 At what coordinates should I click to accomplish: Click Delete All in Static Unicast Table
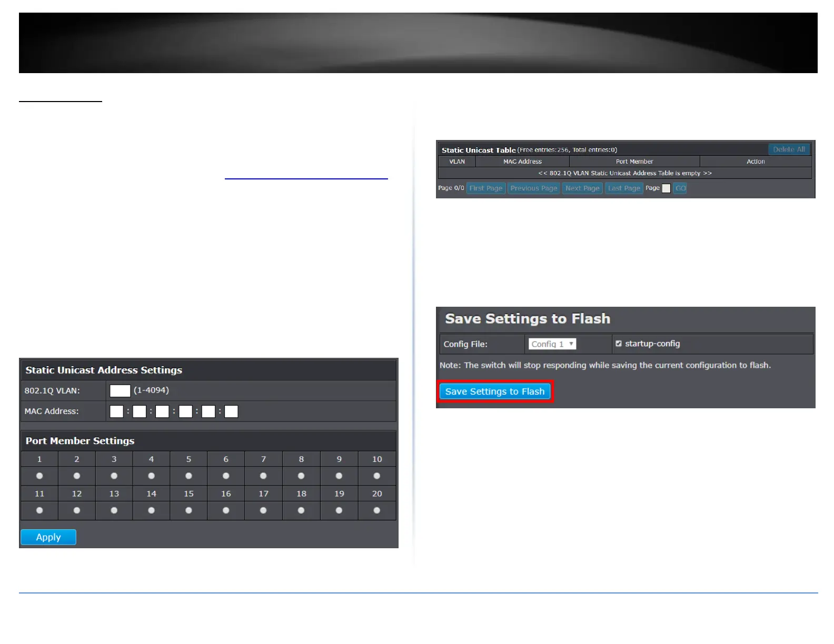(789, 149)
